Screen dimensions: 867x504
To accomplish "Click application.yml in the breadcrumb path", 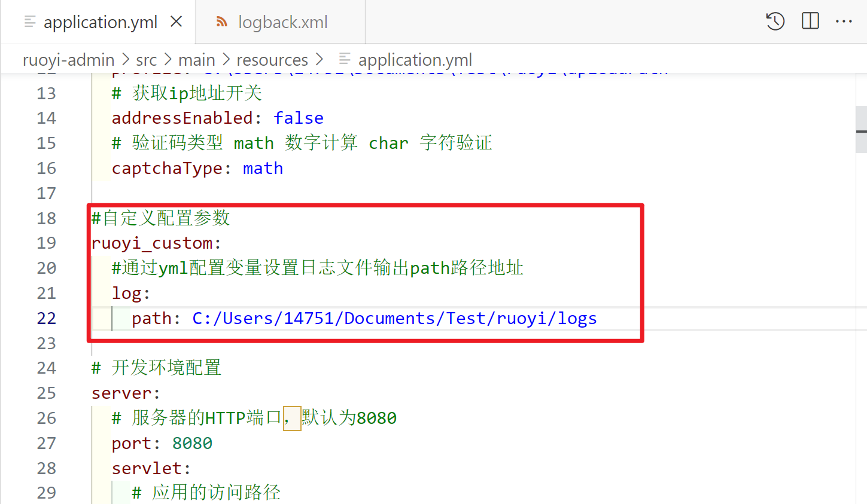I will point(415,60).
